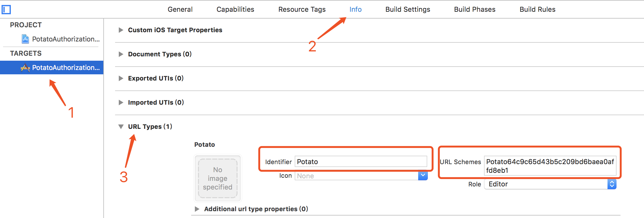Click the Identifier text field
Image resolution: width=644 pixels, height=218 pixels.
pyautogui.click(x=361, y=162)
